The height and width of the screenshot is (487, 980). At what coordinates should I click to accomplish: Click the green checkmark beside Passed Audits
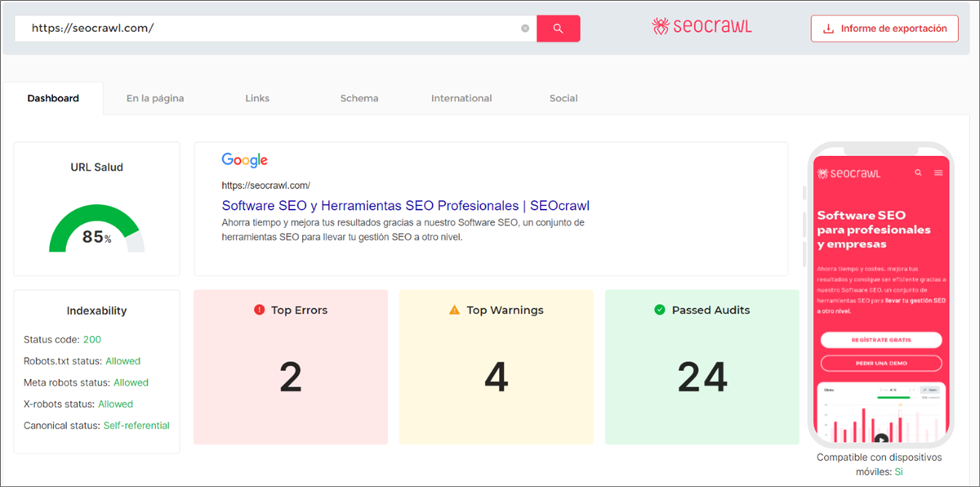pos(661,310)
